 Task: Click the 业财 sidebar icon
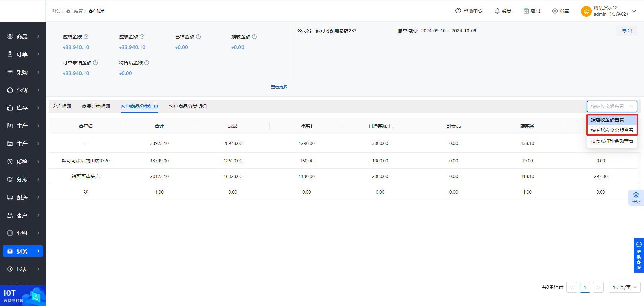[10, 233]
